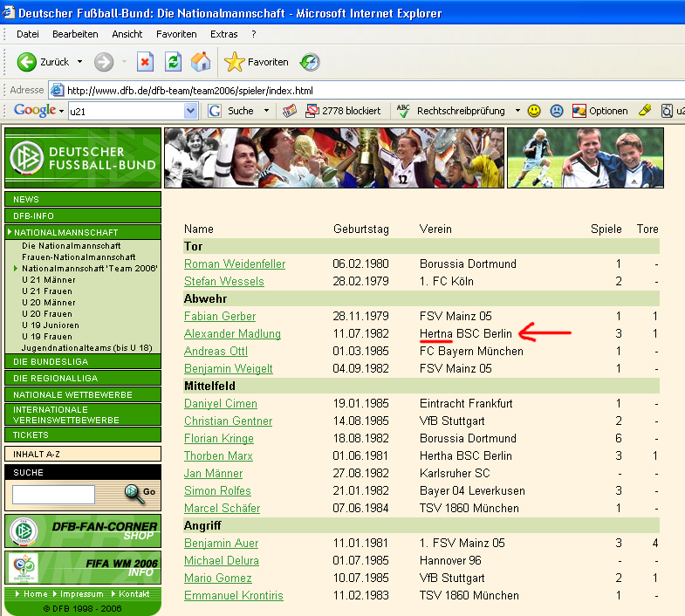This screenshot has width=685, height=616.
Task: Open the Extras menu
Action: [x=224, y=34]
